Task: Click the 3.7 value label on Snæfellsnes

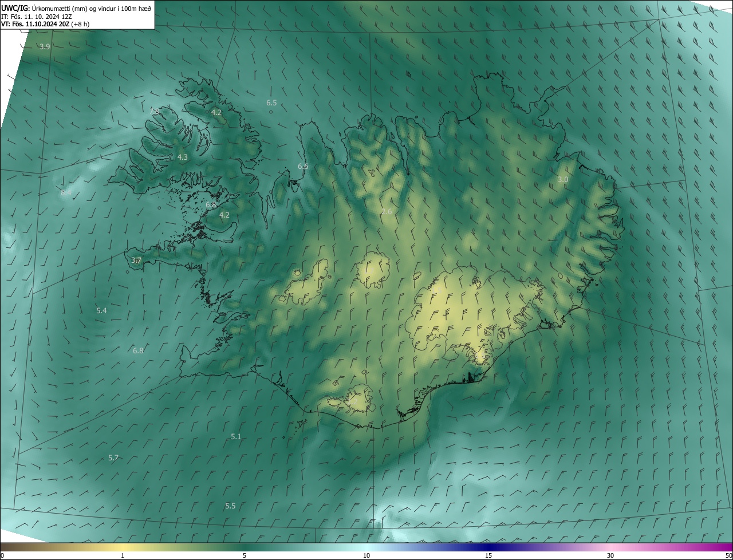Action: [136, 260]
